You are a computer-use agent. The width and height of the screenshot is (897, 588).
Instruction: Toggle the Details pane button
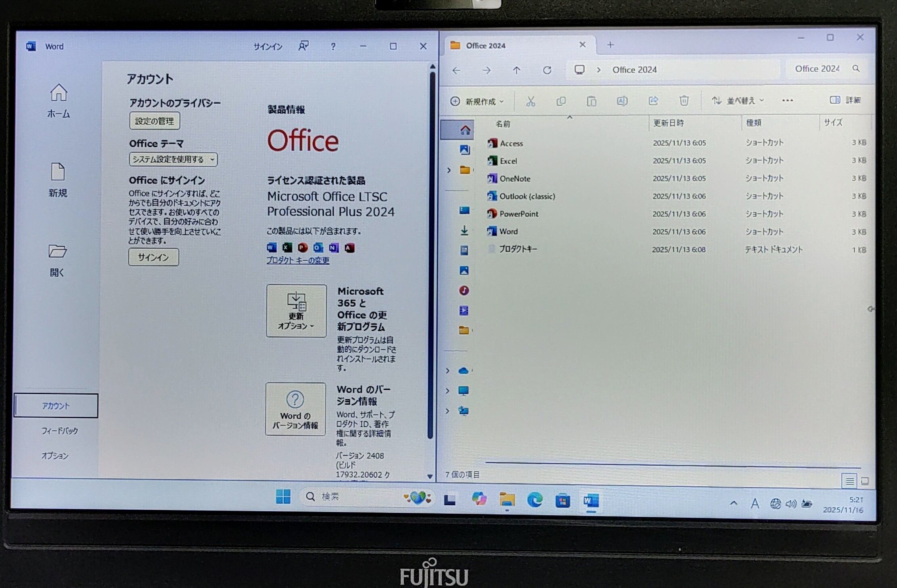coord(845,100)
